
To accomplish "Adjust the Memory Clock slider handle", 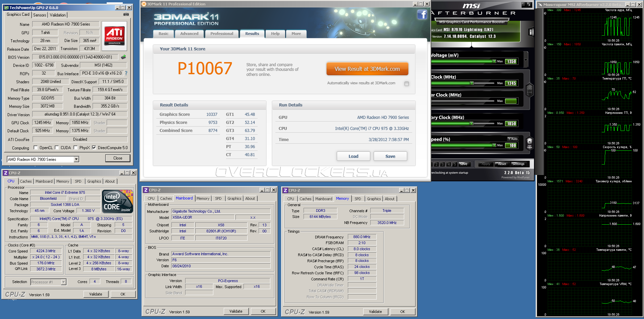I will point(472,124).
